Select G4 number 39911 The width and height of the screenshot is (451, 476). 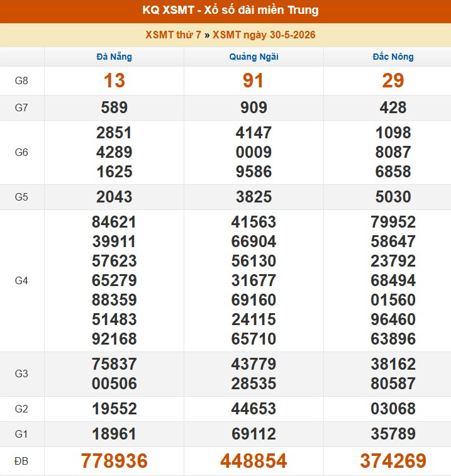pyautogui.click(x=114, y=241)
